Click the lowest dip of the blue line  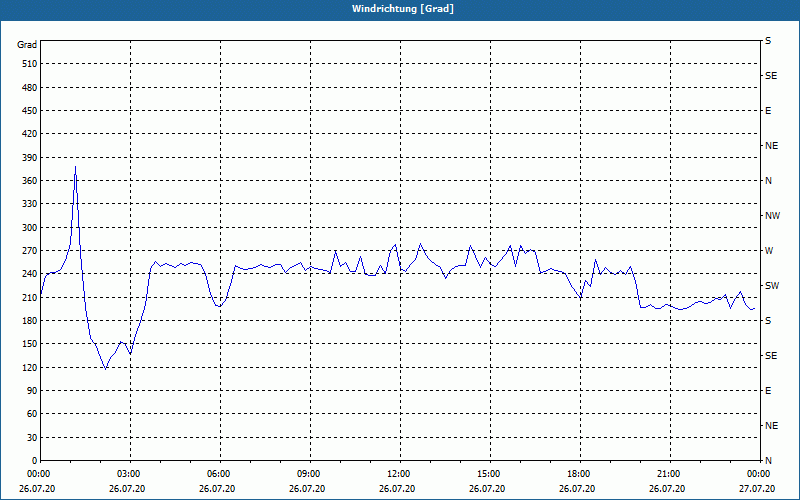(x=106, y=368)
